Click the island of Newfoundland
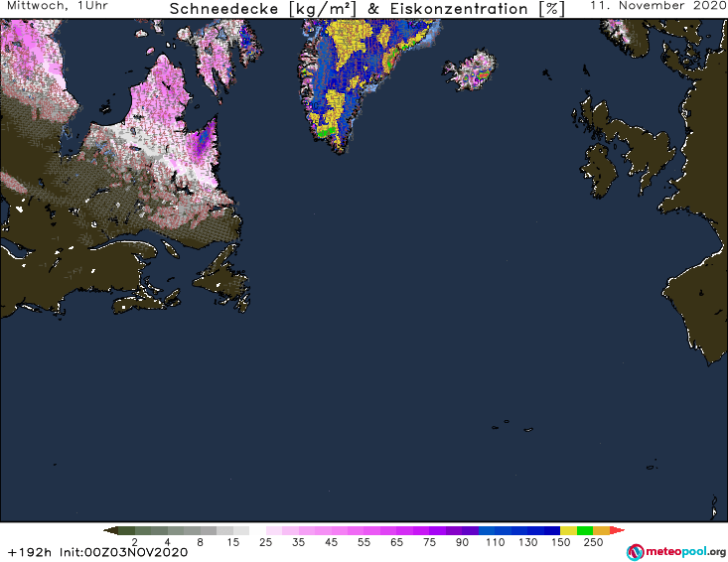This screenshot has height=562, width=728. click(221, 278)
